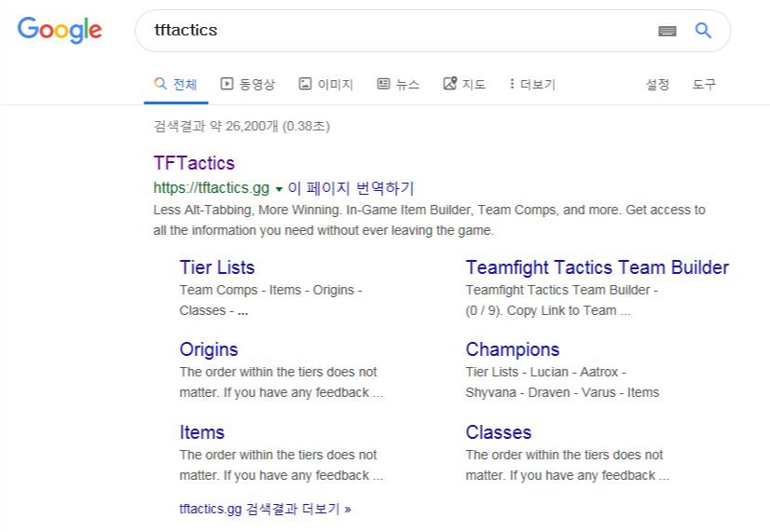Screen dimensions: 770x532
Task: Click the video tab play icon
Action: click(227, 84)
